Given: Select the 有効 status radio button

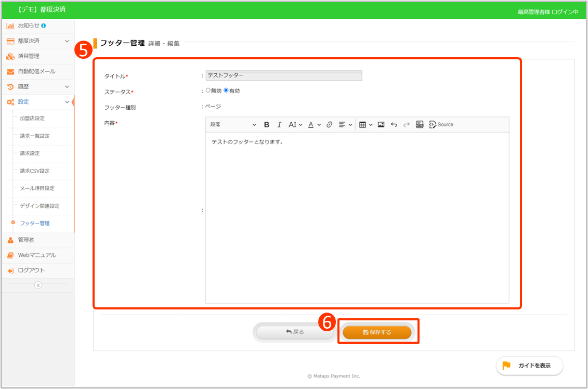Looking at the screenshot, I should (x=226, y=90).
